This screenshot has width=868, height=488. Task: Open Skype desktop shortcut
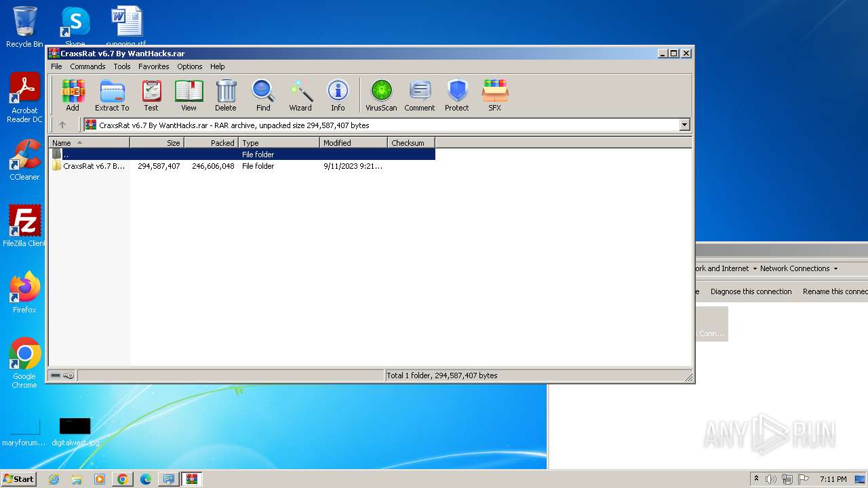pyautogui.click(x=75, y=27)
